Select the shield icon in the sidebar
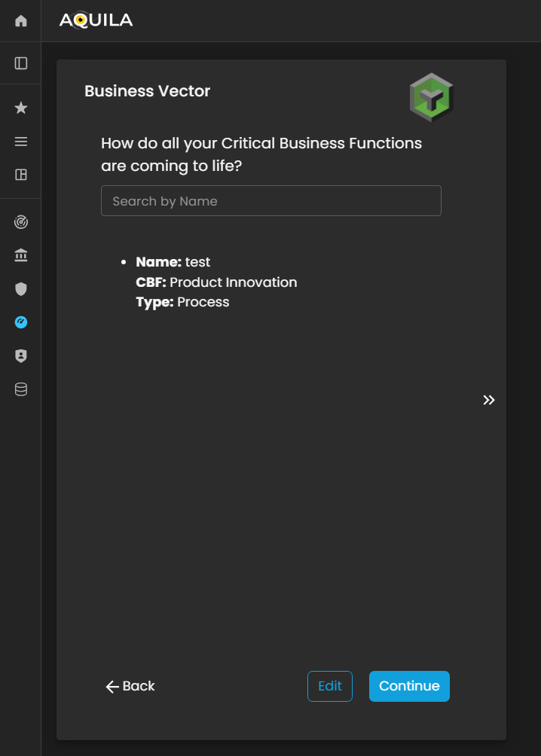541x756 pixels. pos(21,289)
